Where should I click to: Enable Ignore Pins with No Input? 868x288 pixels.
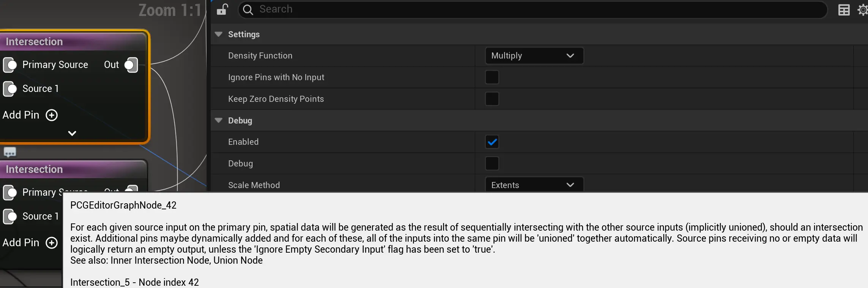click(492, 78)
